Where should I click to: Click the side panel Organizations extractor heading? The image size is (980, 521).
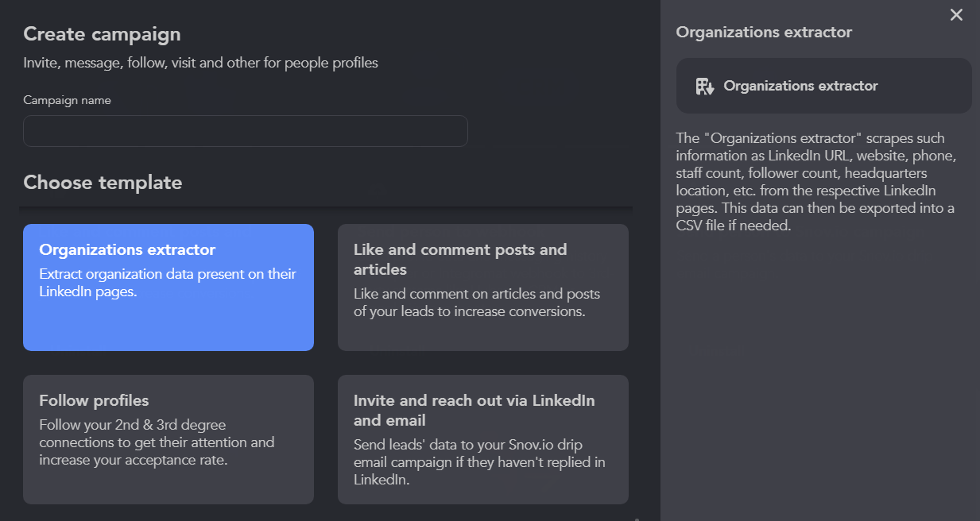tap(763, 33)
